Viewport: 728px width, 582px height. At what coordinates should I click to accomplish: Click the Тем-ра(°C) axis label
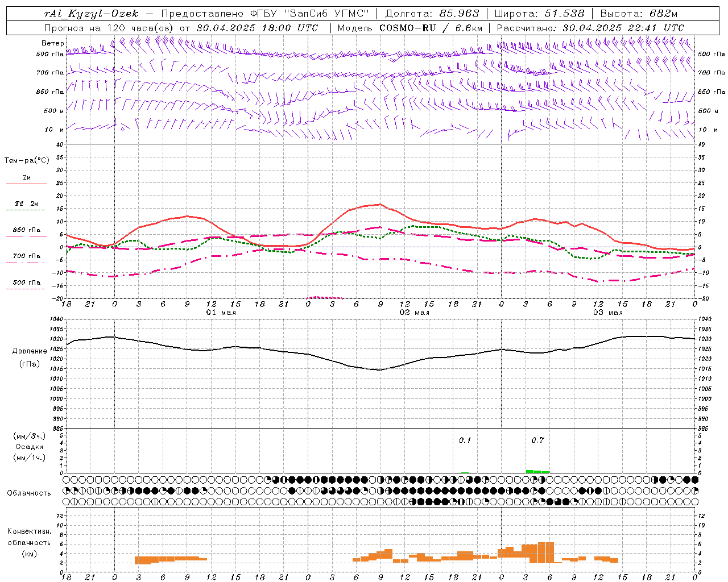pos(27,160)
